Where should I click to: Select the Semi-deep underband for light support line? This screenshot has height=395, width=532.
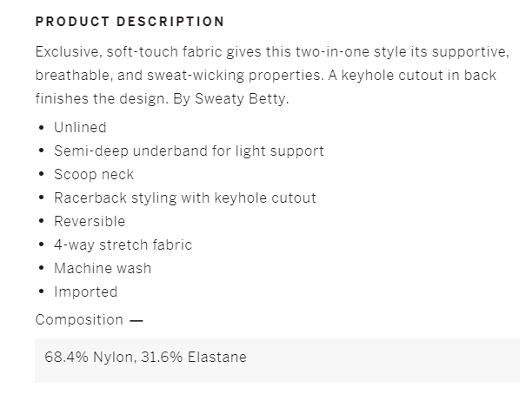coord(189,151)
